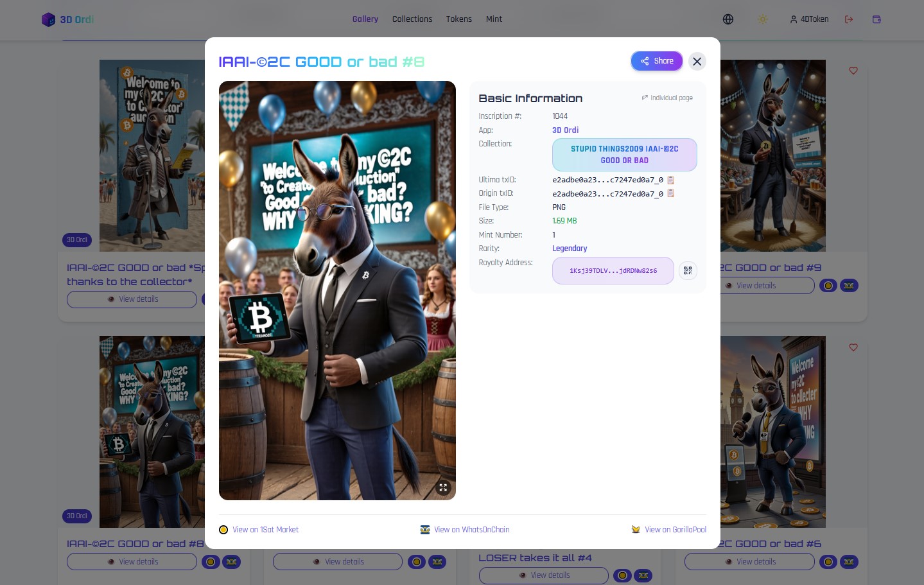Open WhatsOnChain icon on #9 card

[x=849, y=286]
